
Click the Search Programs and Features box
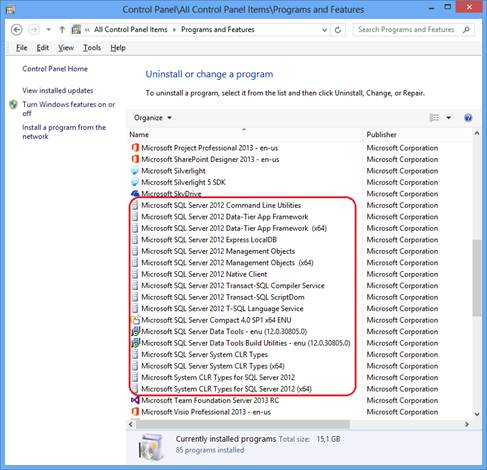[408, 30]
